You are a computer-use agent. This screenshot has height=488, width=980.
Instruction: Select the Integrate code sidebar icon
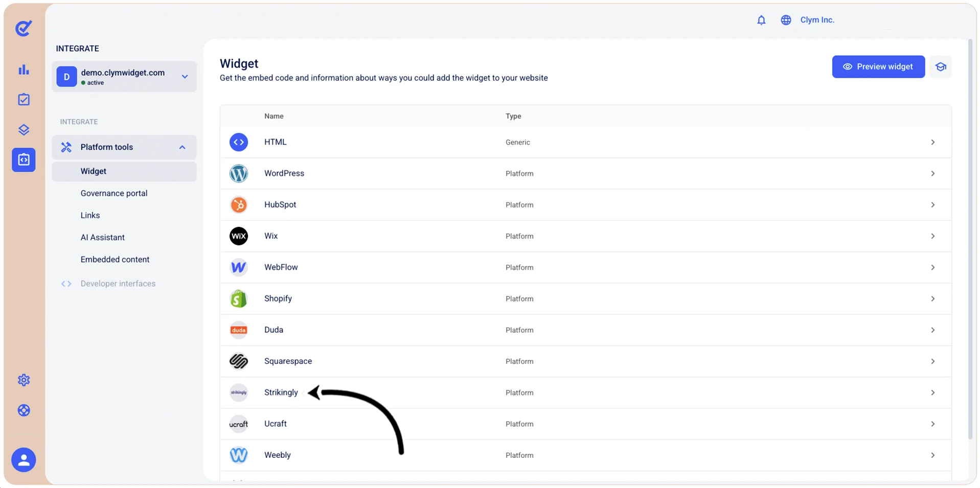24,160
